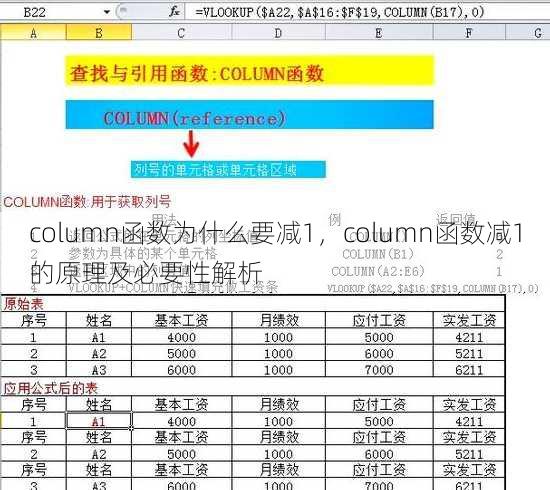Select column header G

tap(528, 33)
